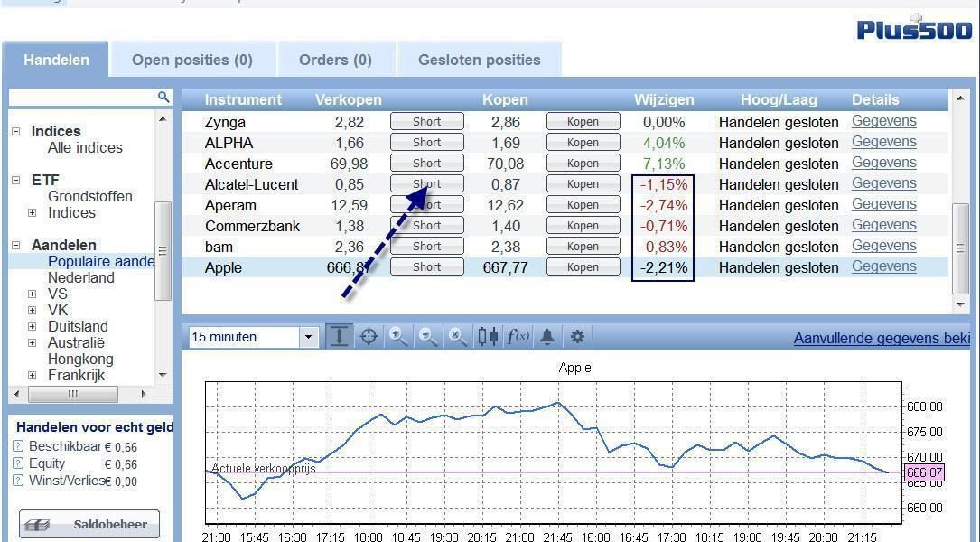Toggle the auto-scale vertical axis chart tool

coord(339,337)
